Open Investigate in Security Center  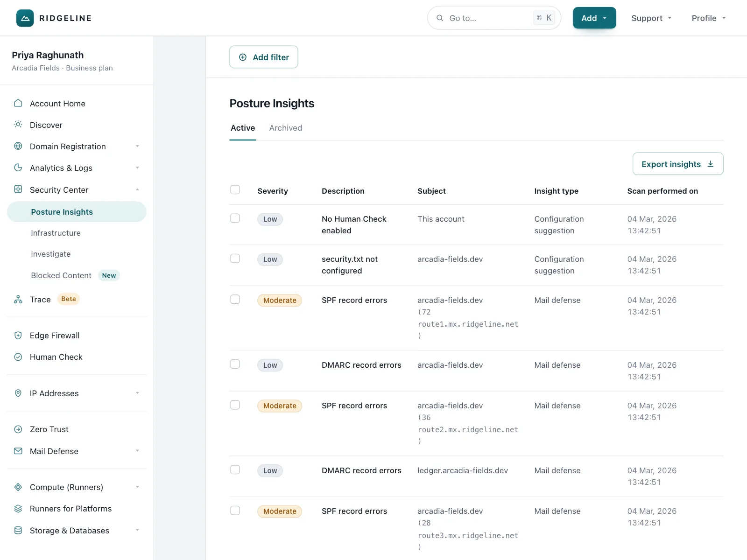point(51,254)
